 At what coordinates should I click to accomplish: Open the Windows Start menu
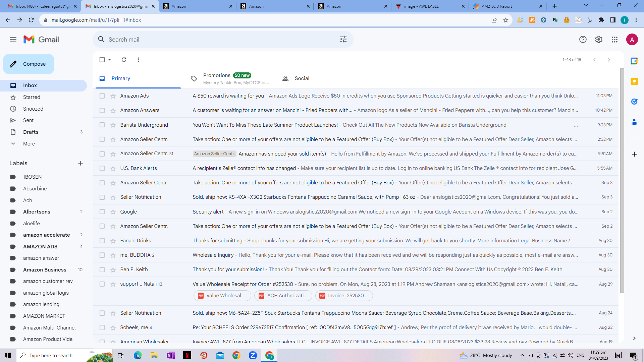pyautogui.click(x=8, y=355)
